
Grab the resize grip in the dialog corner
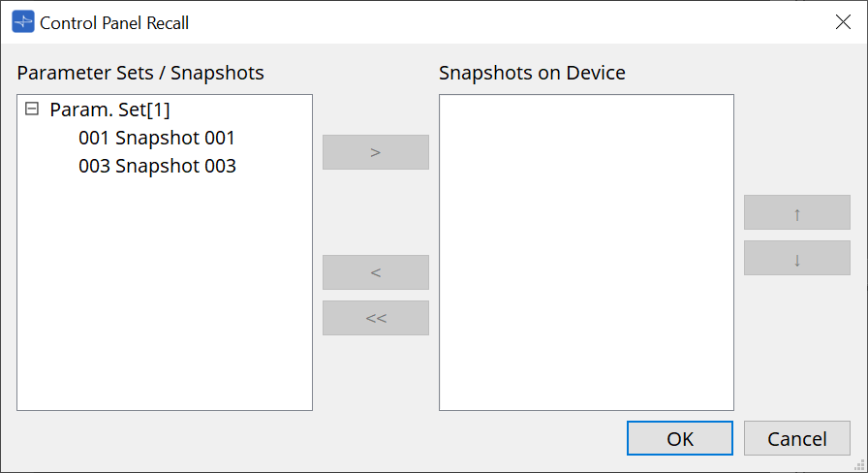[x=860, y=465]
